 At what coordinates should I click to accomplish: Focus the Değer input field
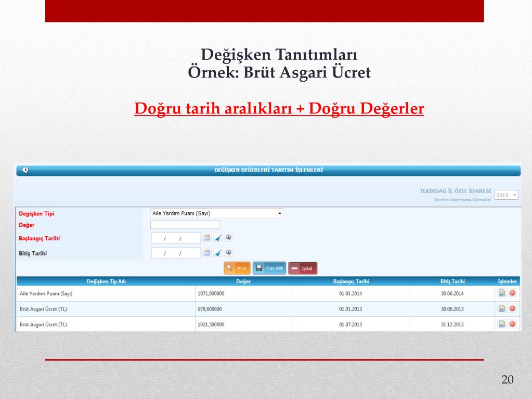point(185,225)
